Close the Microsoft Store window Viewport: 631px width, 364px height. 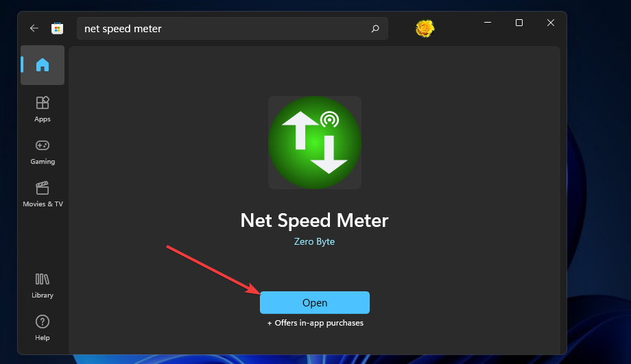tap(551, 23)
